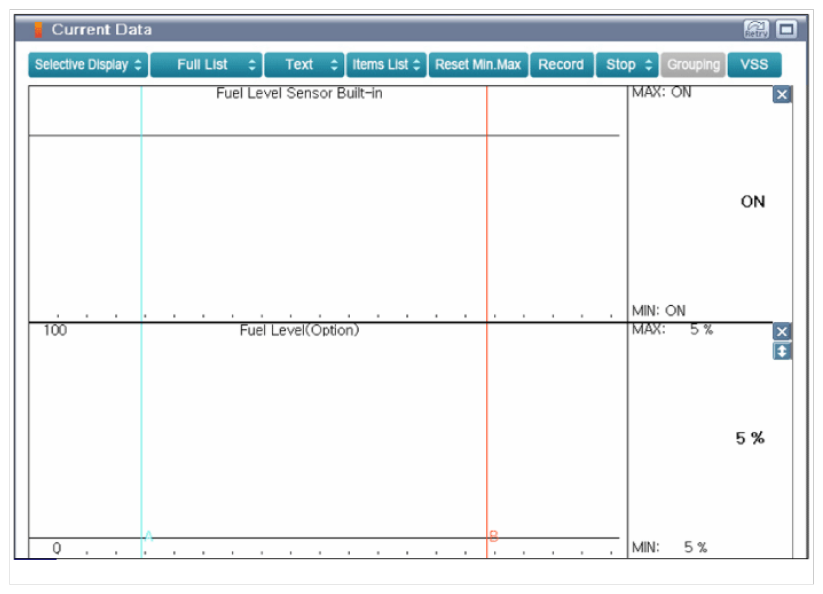Click the VSS button

754,65
